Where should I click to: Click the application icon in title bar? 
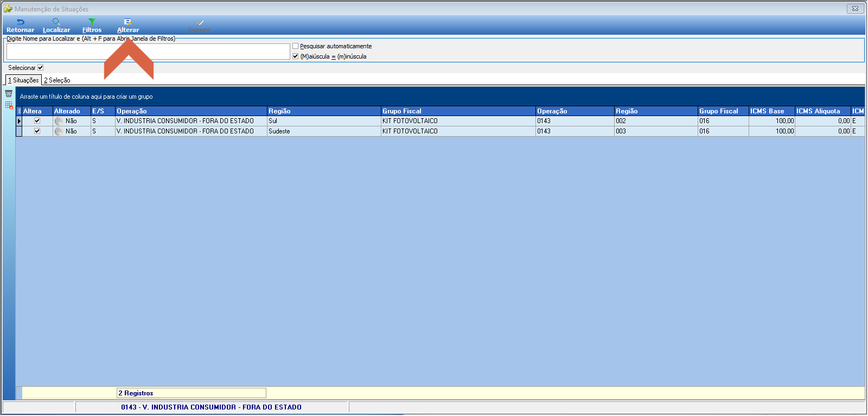pyautogui.click(x=8, y=9)
